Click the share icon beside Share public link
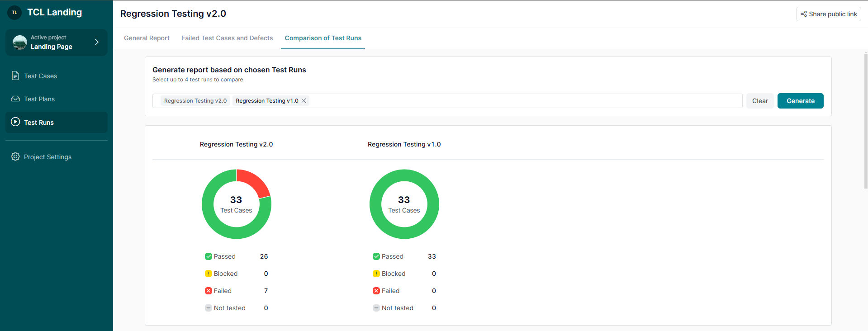This screenshot has width=868, height=331. click(x=803, y=14)
